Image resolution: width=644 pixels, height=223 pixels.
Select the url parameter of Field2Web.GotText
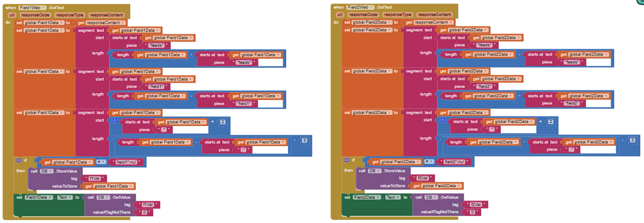click(340, 14)
